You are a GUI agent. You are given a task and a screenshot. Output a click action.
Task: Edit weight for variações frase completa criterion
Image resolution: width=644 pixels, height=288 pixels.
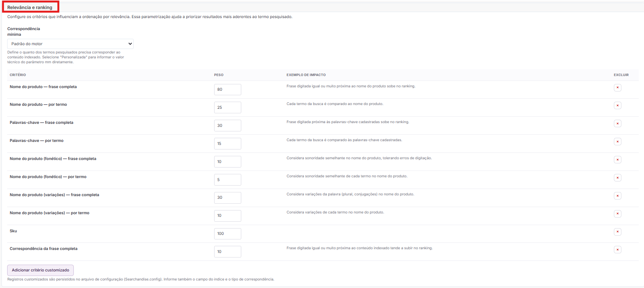[228, 198]
